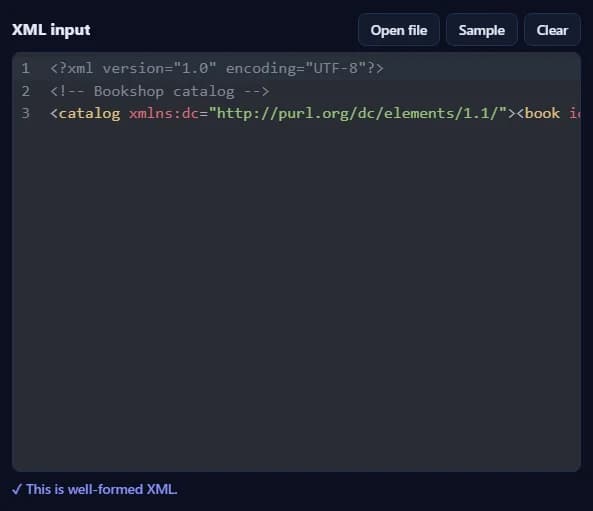
Task: Clear the XML input
Action: [x=552, y=30]
